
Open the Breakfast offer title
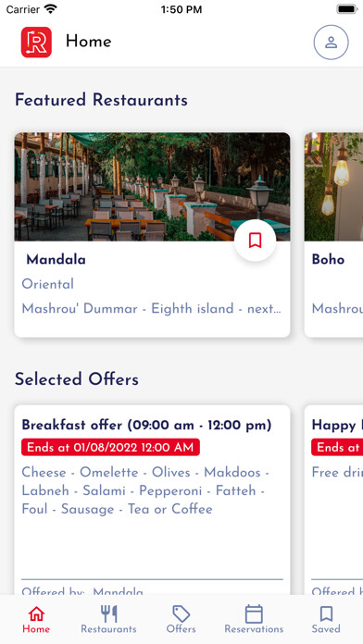[146, 425]
